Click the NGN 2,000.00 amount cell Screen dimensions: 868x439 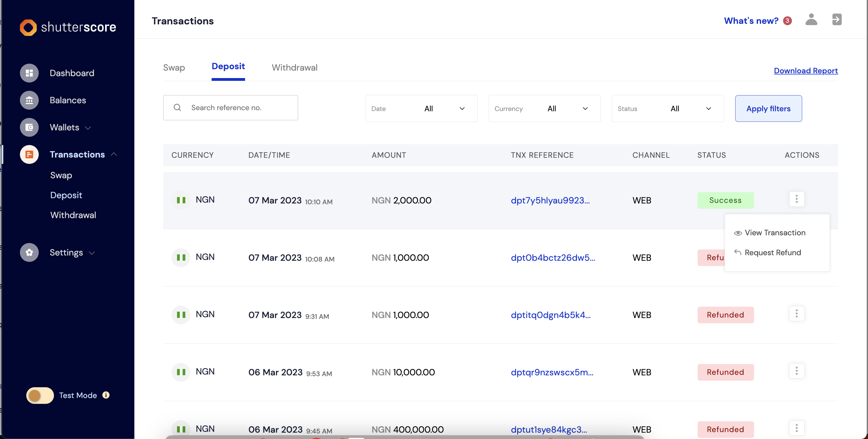[401, 200]
